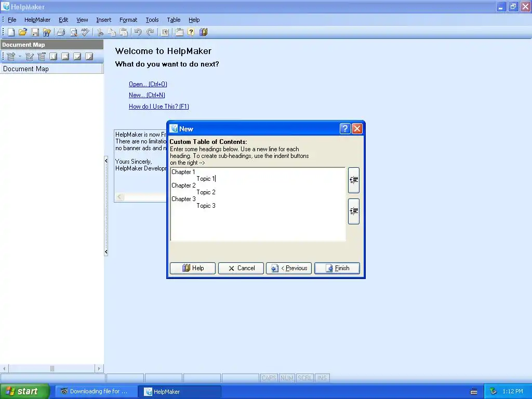Open the View menu

pyautogui.click(x=82, y=20)
